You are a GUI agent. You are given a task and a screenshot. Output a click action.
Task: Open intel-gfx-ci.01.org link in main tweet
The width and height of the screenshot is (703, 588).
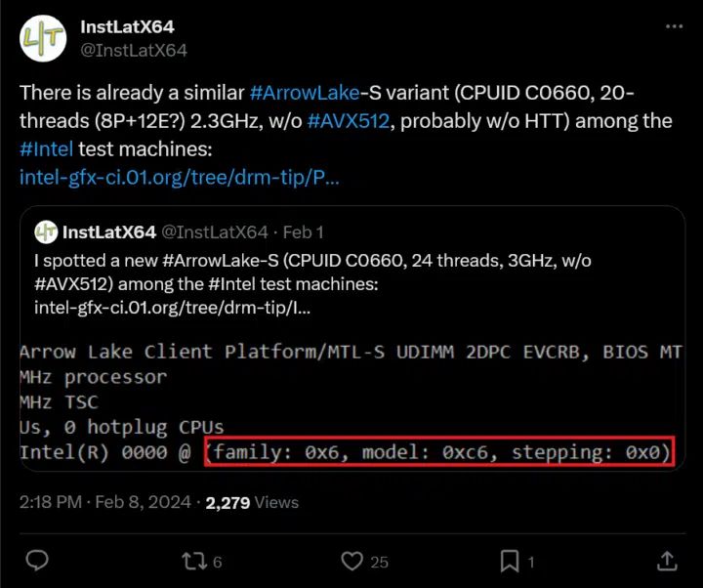[x=180, y=178]
